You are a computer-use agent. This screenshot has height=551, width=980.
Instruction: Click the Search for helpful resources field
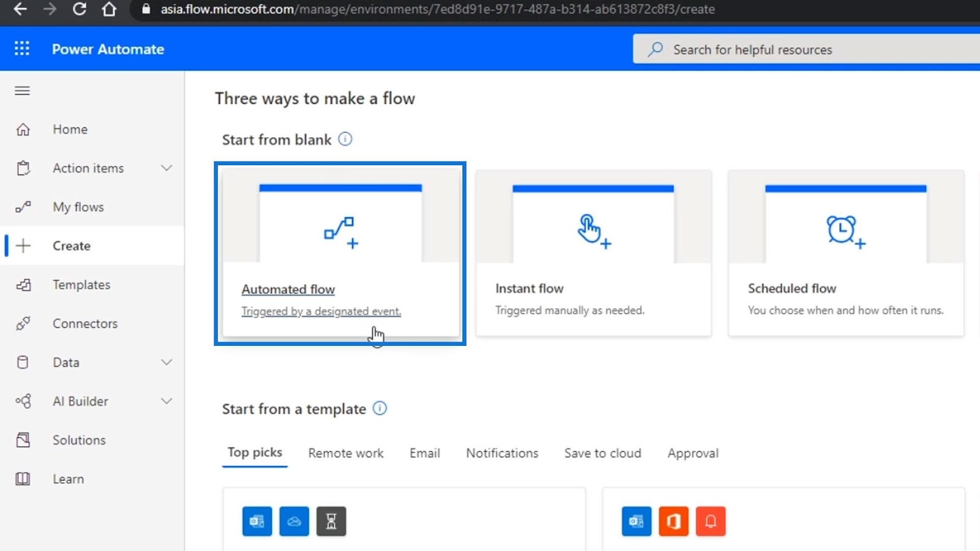point(806,49)
